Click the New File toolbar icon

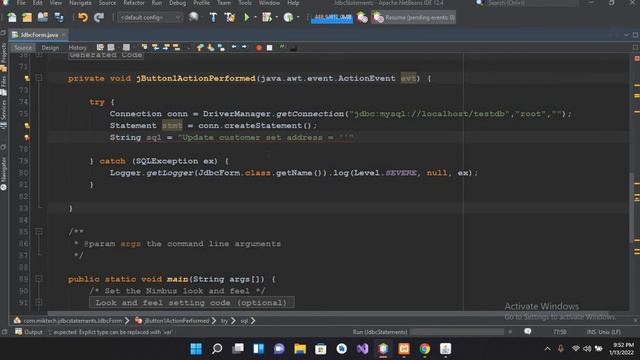(x=12, y=17)
